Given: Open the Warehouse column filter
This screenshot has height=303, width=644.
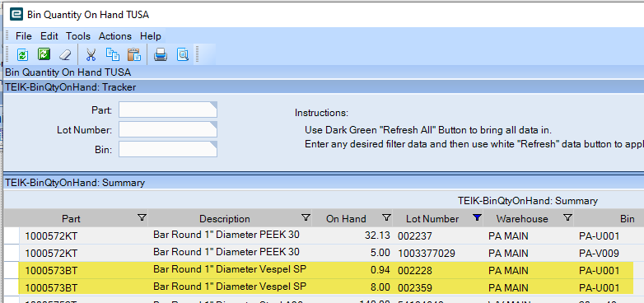Looking at the screenshot, I should (567, 217).
